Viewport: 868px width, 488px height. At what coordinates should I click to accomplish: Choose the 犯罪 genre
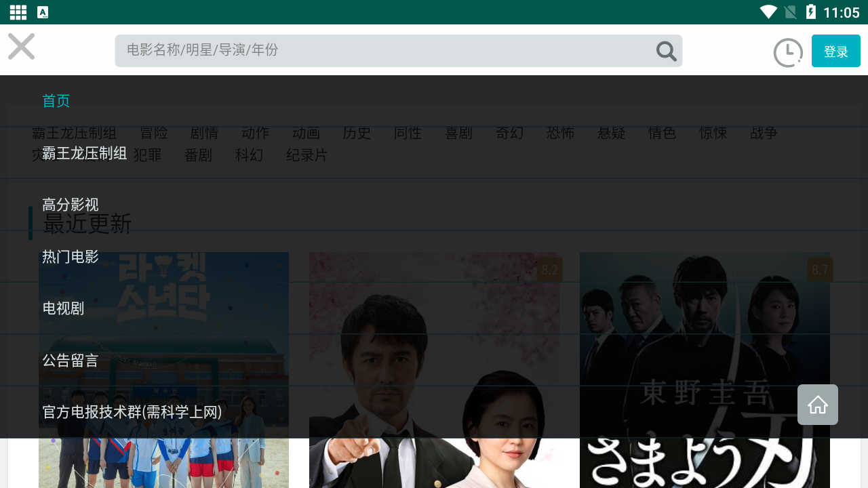tap(148, 155)
